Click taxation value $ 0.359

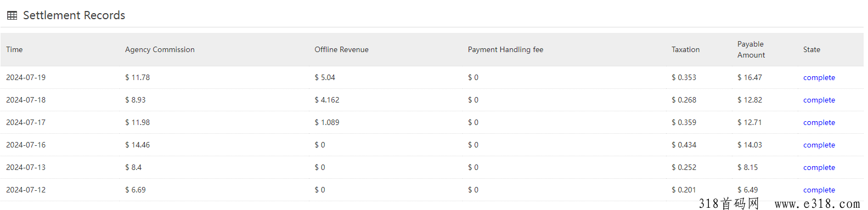point(684,122)
